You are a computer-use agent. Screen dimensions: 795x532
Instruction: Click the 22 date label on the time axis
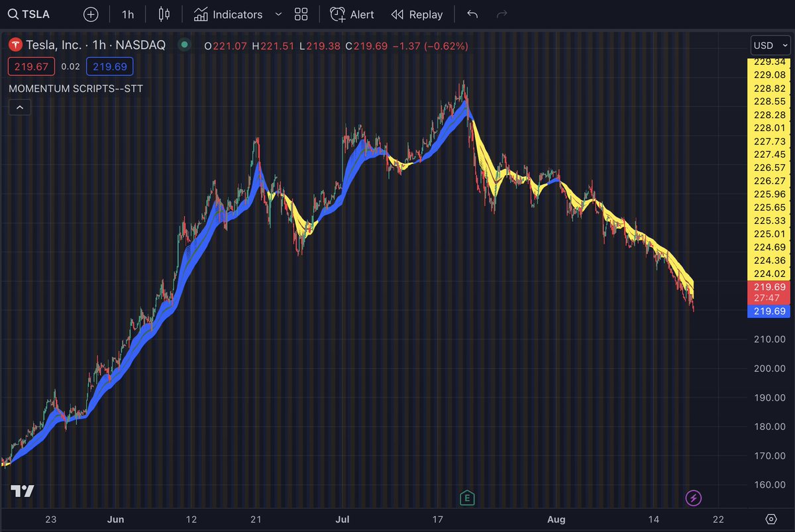click(718, 519)
